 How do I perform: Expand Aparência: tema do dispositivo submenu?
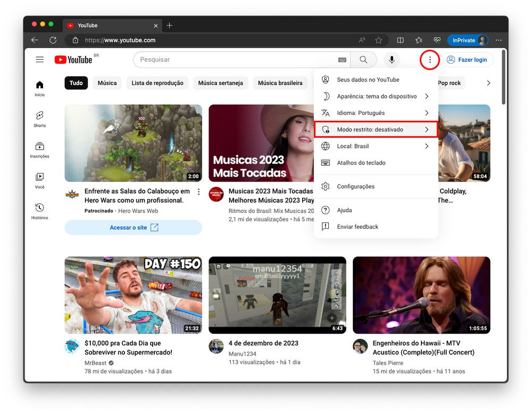[376, 96]
